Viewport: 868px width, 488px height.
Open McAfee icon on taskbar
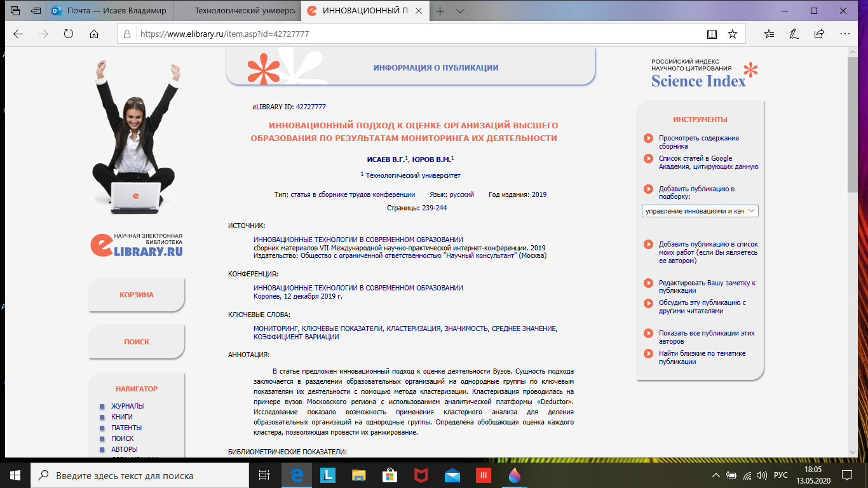coord(421,475)
